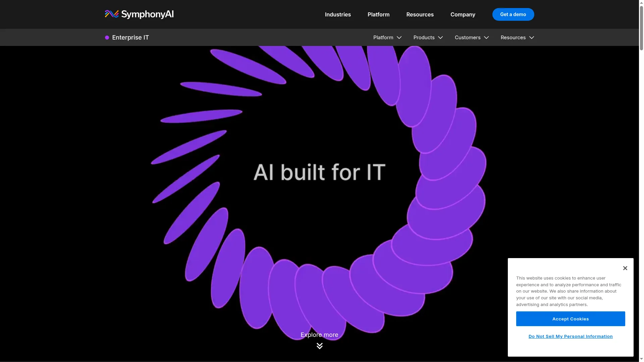Click the Explore more text

tap(319, 335)
